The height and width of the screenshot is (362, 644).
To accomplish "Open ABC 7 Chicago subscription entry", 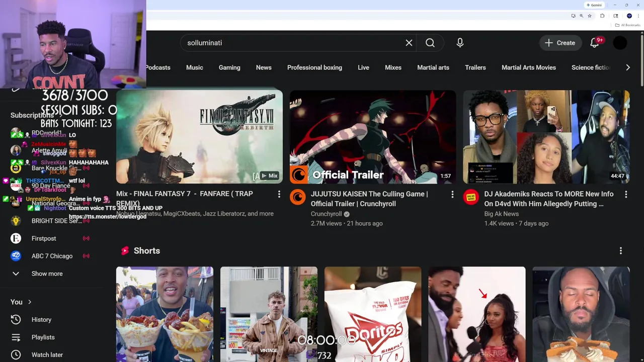I will [x=53, y=256].
